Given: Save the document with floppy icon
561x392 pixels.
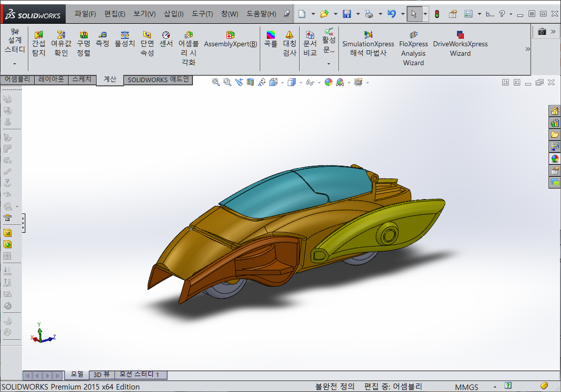Looking at the screenshot, I should coord(346,14).
